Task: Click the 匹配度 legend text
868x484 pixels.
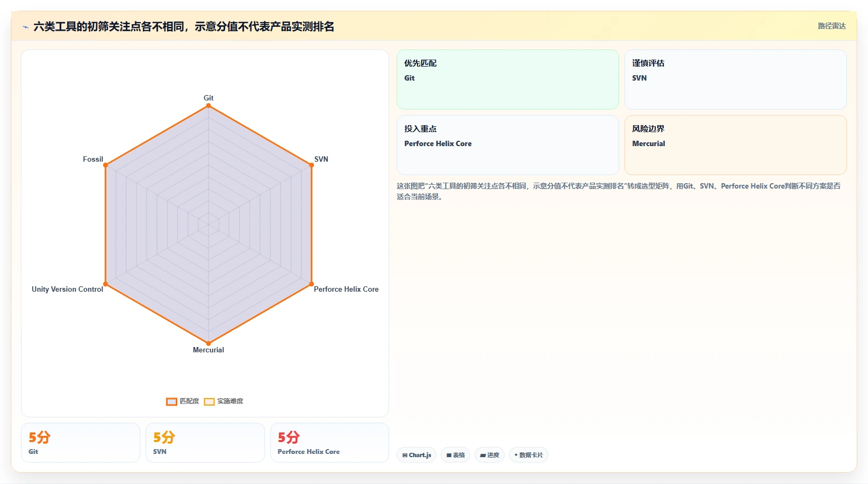Action: [189, 401]
